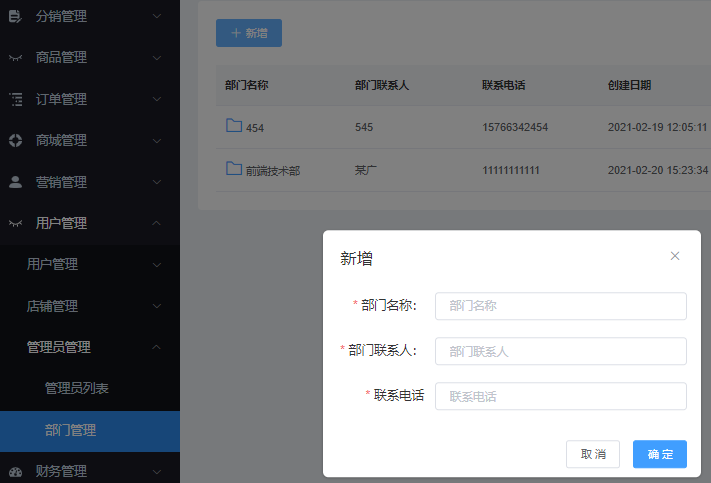Click the 财务管理 dashboard icon

pos(15,471)
